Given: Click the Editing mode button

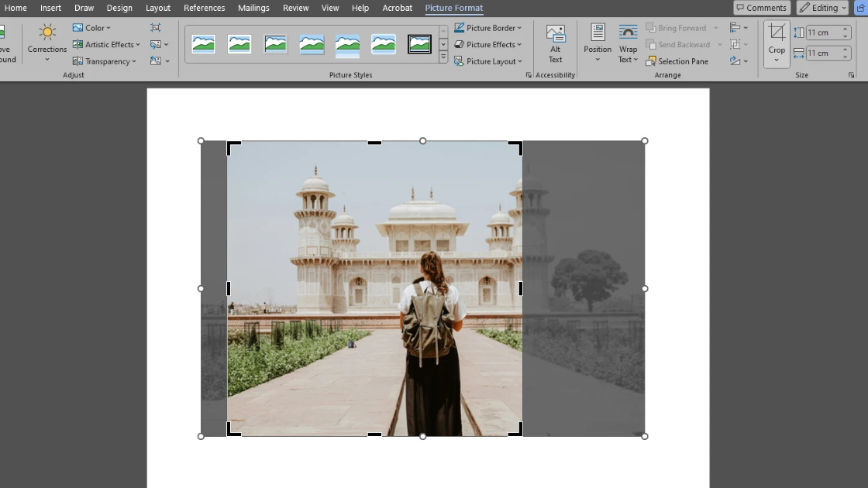Looking at the screenshot, I should click(x=822, y=8).
